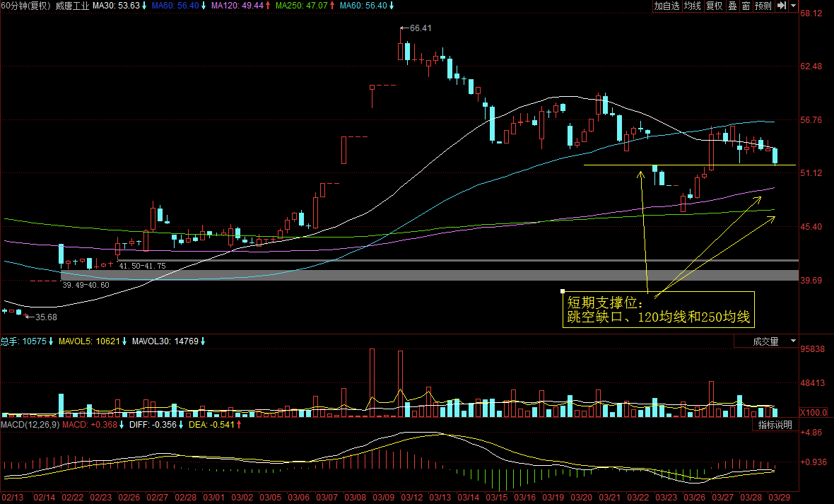
Task: Click the MA30 indicator value label
Action: click(120, 6)
